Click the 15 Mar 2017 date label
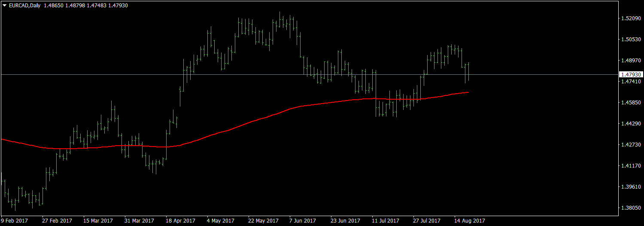644x226 pixels. 98,221
